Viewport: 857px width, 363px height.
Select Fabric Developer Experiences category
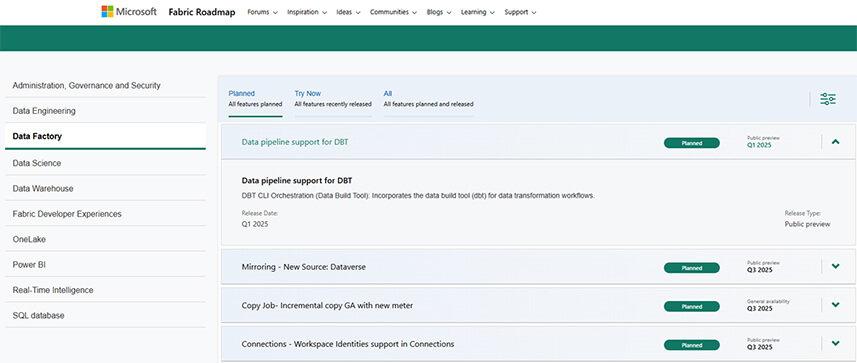point(105,214)
